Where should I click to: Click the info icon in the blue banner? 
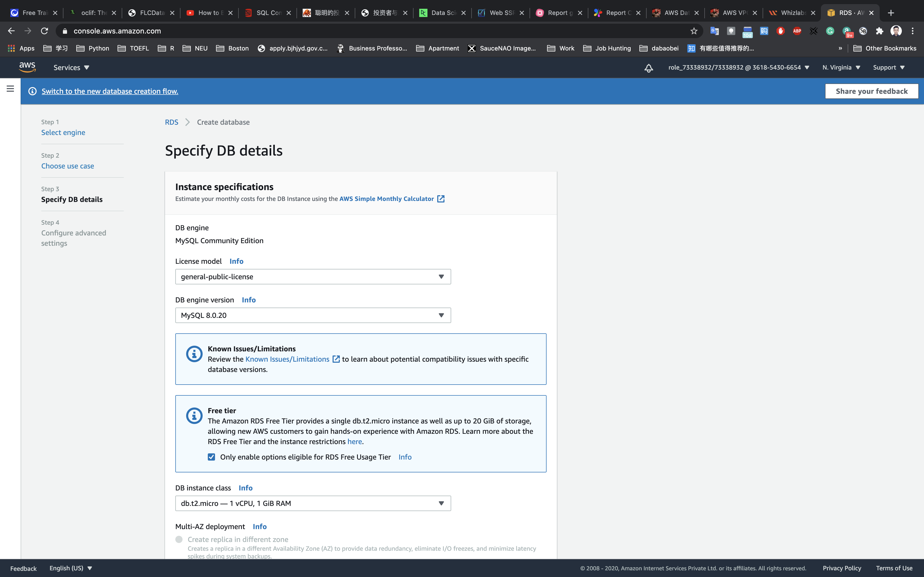[32, 91]
